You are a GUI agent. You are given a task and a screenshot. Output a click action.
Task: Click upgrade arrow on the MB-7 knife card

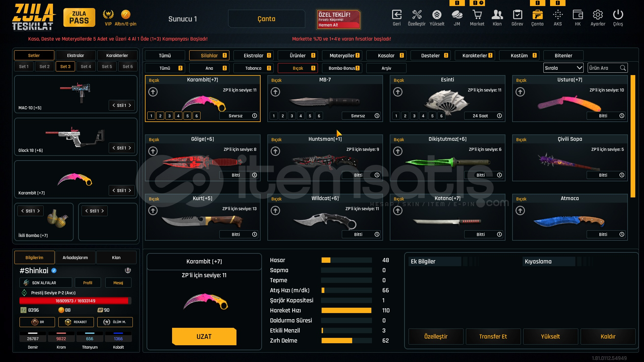[275, 92]
